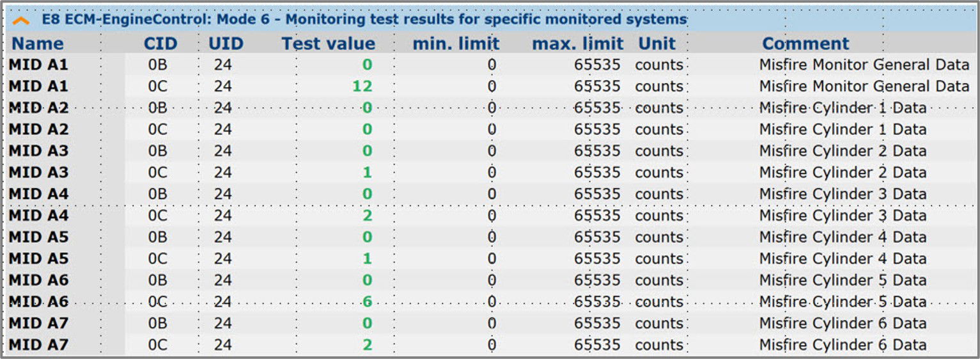Click the 65535 max limit of MID A6 0B
This screenshot has width=980, height=359.
597,280
